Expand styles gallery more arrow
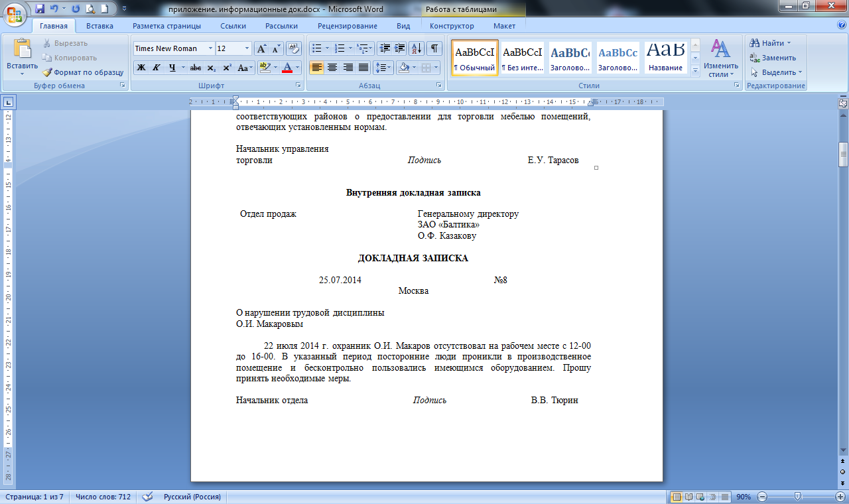Viewport: 849px width, 504px height. pos(695,70)
